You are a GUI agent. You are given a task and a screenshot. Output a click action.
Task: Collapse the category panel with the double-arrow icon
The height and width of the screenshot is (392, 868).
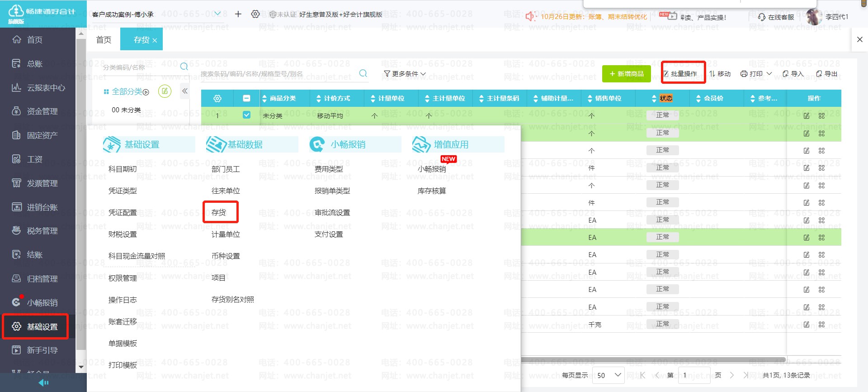coord(185,91)
